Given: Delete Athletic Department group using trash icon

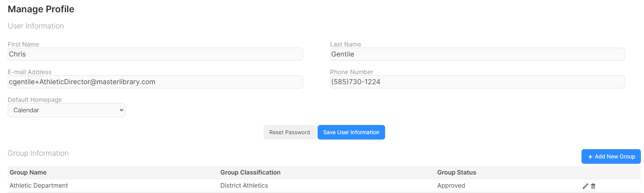Looking at the screenshot, I should click(x=593, y=186).
